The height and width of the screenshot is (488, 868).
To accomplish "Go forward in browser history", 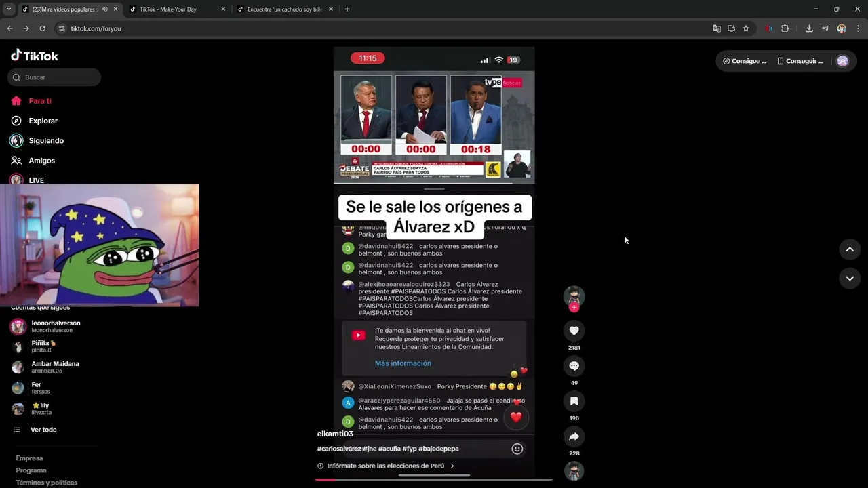I will click(x=26, y=28).
